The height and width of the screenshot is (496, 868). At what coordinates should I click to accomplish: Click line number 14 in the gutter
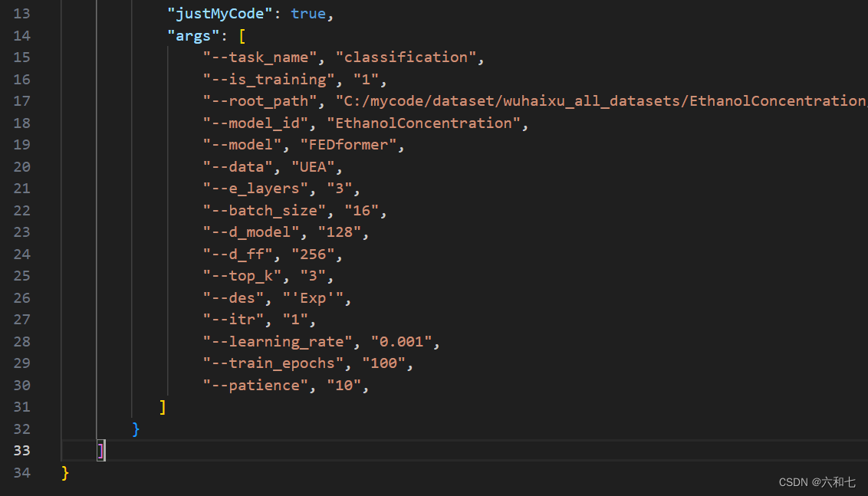[x=21, y=36]
